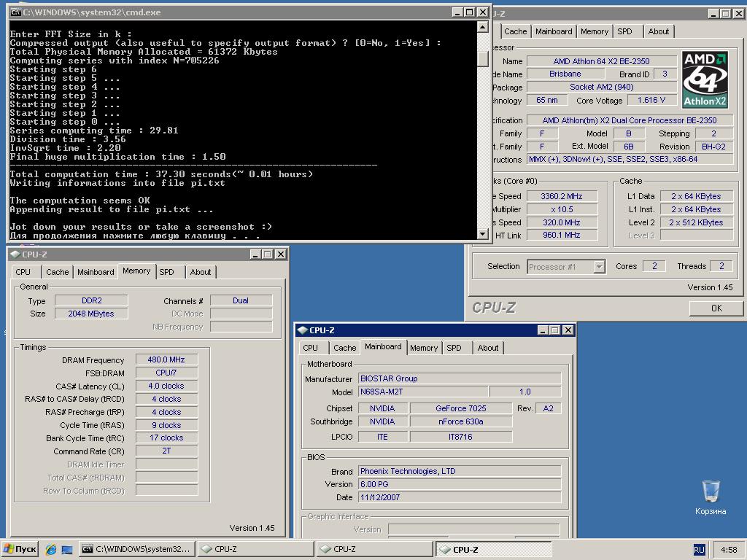Click the Dual channels field
This screenshot has height=560, width=747.
point(241,300)
